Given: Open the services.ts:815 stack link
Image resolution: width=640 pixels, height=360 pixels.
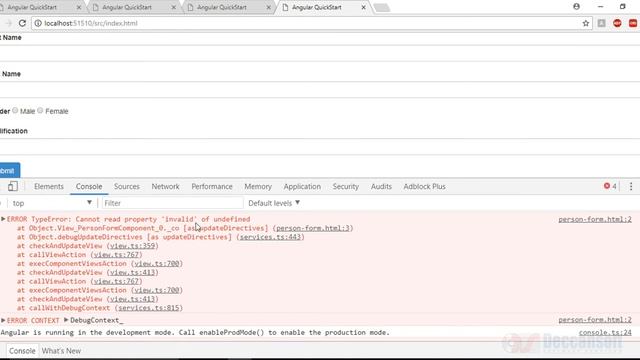Looking at the screenshot, I should tap(149, 308).
